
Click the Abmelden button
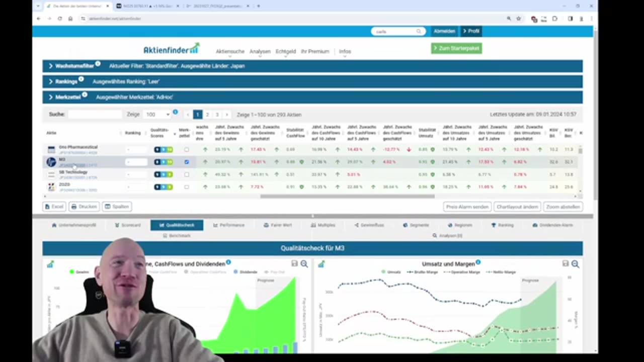[444, 31]
